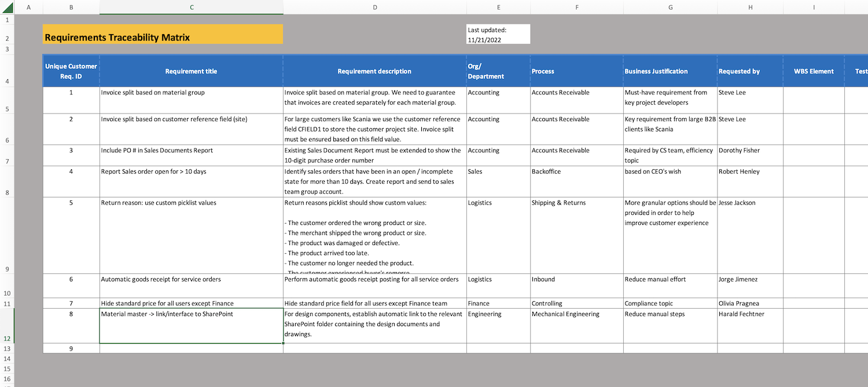Click the Sales department cell

click(498, 181)
